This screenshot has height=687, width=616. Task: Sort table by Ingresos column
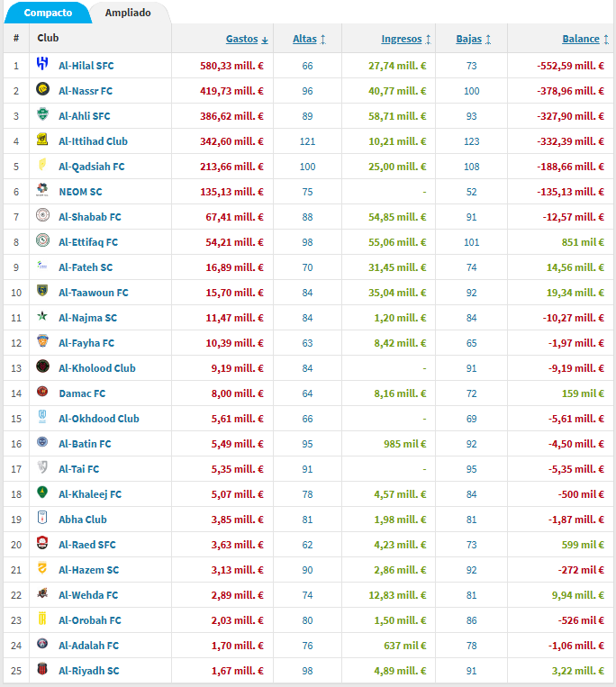(406, 39)
